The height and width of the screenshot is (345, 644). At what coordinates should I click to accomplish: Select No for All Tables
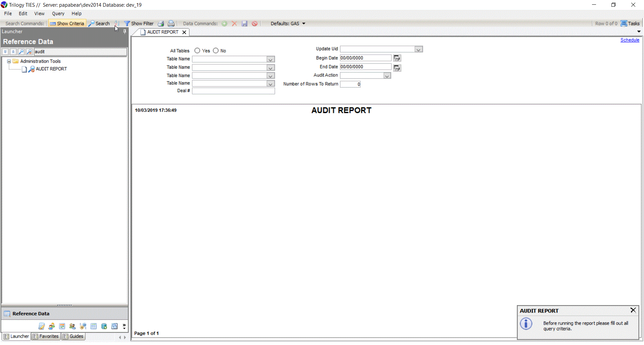pyautogui.click(x=216, y=51)
